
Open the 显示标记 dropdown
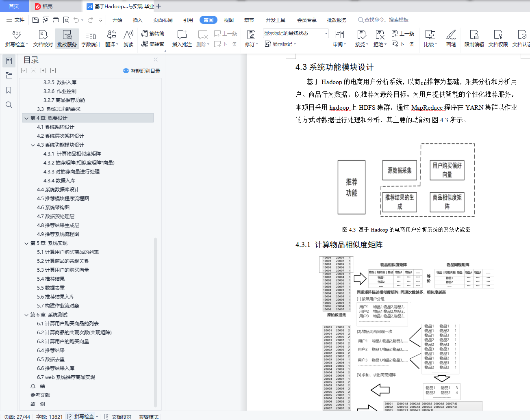point(280,44)
